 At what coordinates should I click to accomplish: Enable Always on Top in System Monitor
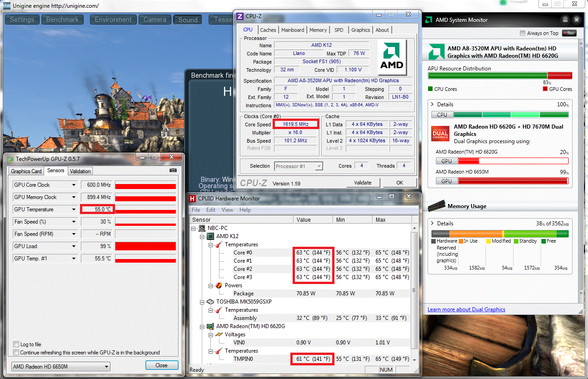[523, 33]
